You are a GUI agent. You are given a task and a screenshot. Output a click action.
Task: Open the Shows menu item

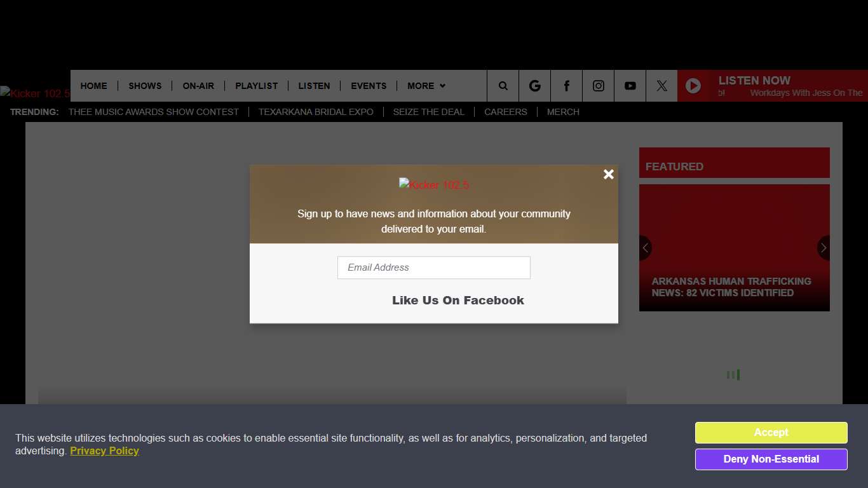tap(145, 86)
